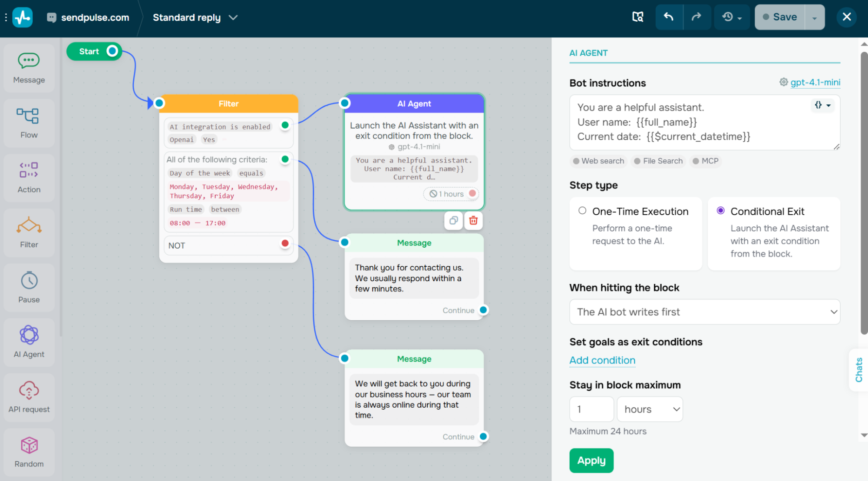Undo the last change
This screenshot has width=868, height=481.
coord(669,17)
